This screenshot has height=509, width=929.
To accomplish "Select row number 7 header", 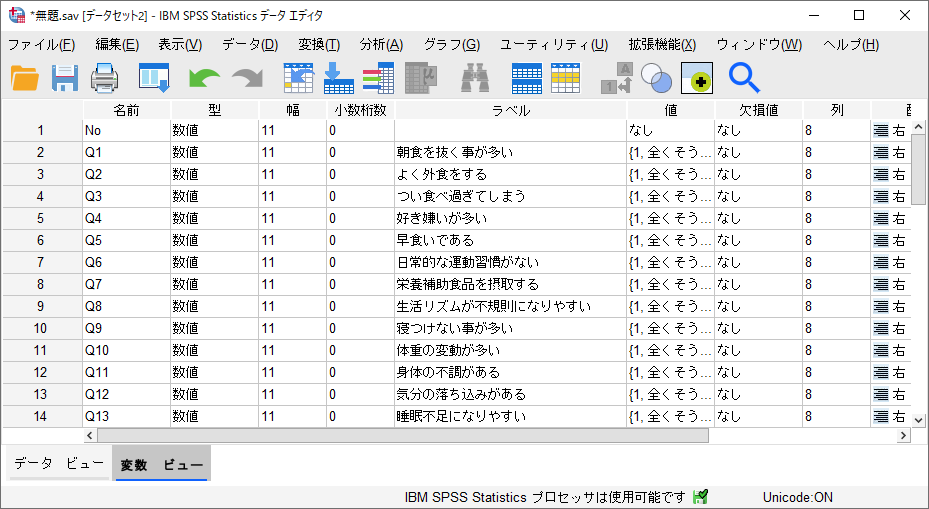I will pos(41,262).
